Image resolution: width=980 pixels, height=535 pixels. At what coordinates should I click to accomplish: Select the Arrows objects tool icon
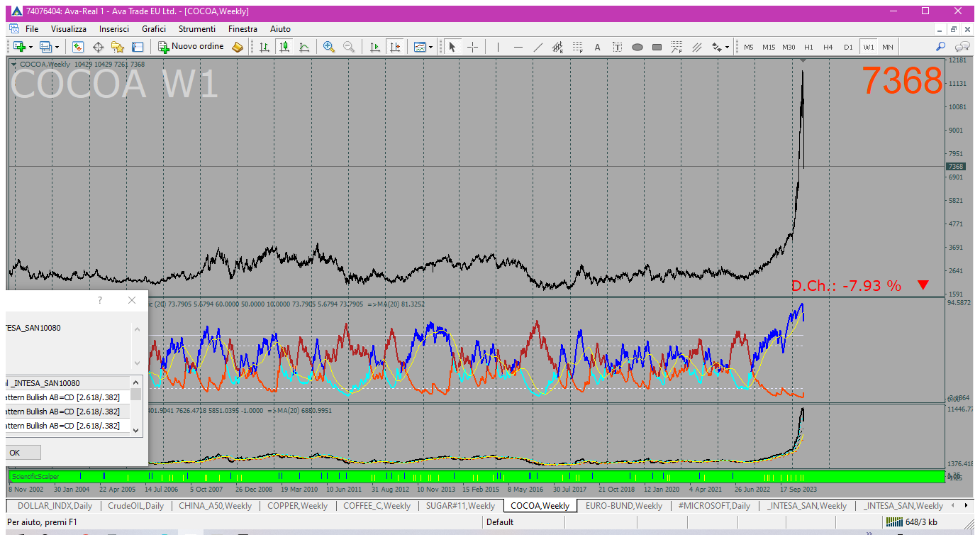[x=717, y=47]
